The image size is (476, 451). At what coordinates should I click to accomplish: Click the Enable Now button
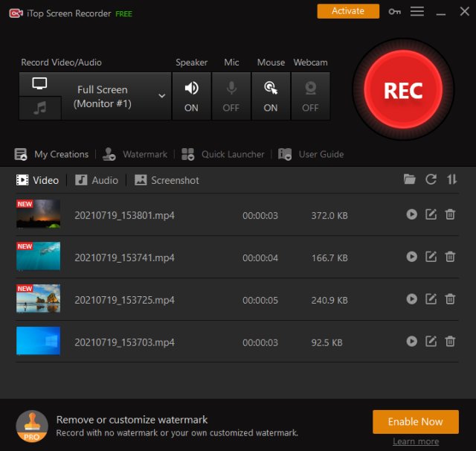click(x=416, y=422)
